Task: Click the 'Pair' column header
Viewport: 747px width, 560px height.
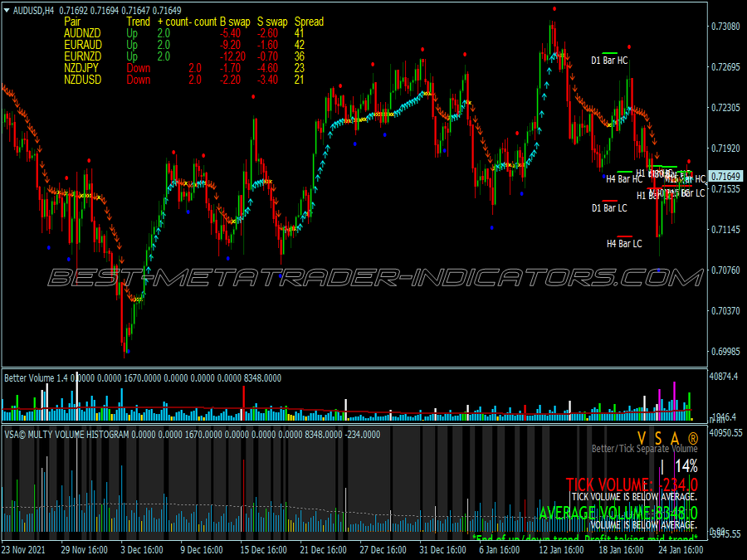Action: coord(72,22)
